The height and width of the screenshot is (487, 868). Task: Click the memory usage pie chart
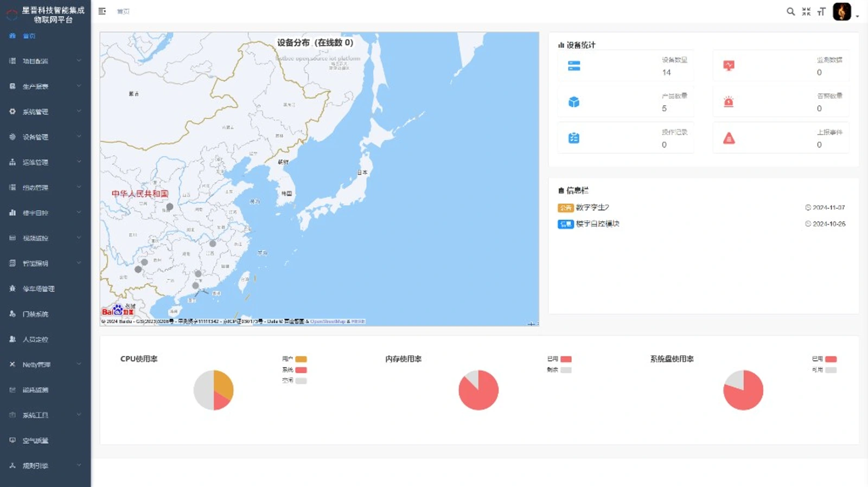tap(478, 390)
